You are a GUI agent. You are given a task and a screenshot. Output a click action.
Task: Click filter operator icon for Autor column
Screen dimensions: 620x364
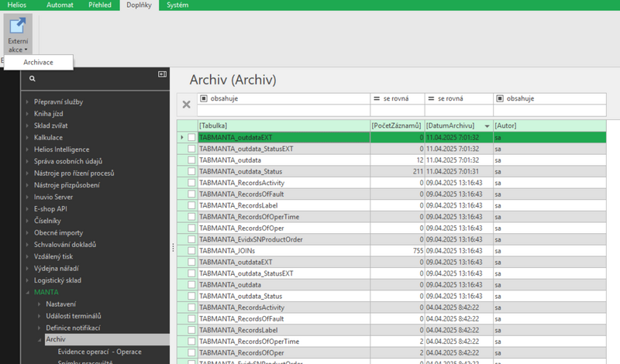pos(500,98)
